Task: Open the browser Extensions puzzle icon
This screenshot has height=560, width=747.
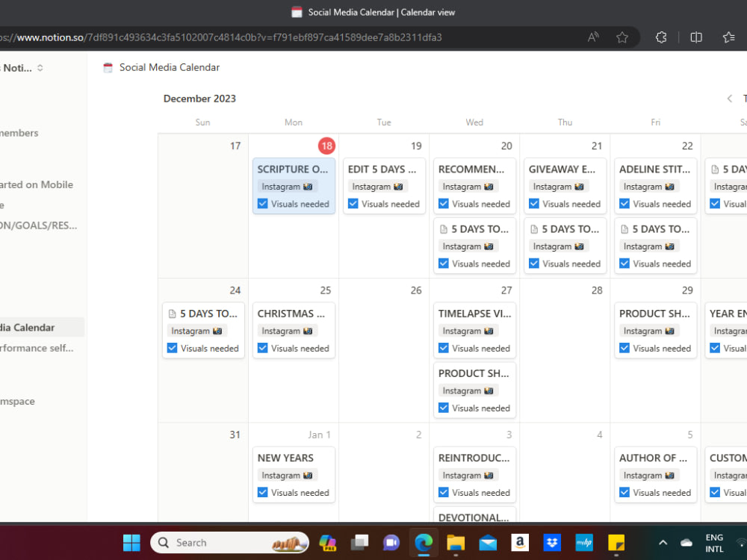Action: [661, 37]
